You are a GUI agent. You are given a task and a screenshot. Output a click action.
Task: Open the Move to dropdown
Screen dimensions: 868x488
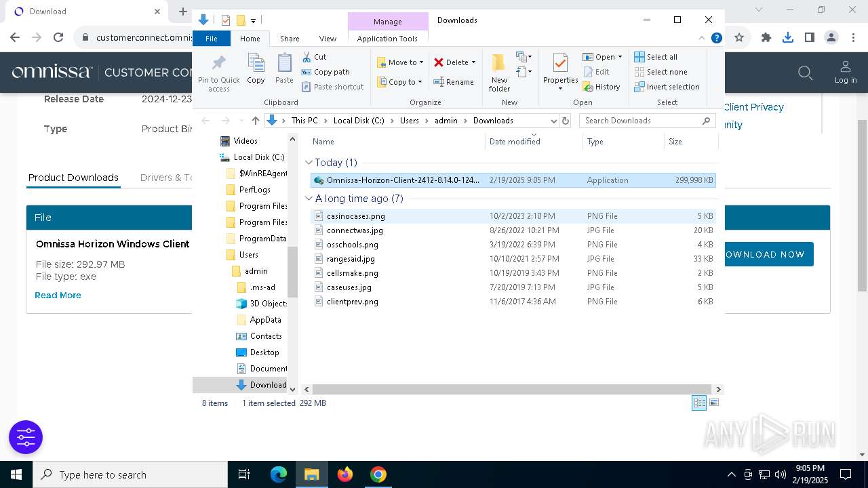(400, 62)
